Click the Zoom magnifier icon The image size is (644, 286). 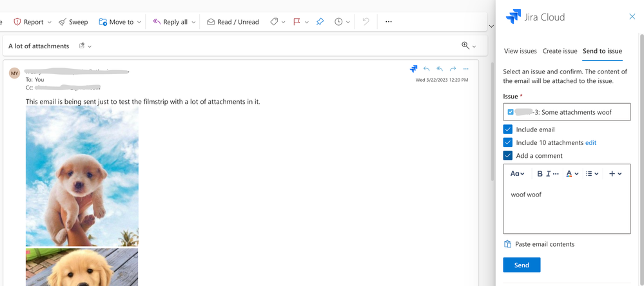tap(465, 46)
